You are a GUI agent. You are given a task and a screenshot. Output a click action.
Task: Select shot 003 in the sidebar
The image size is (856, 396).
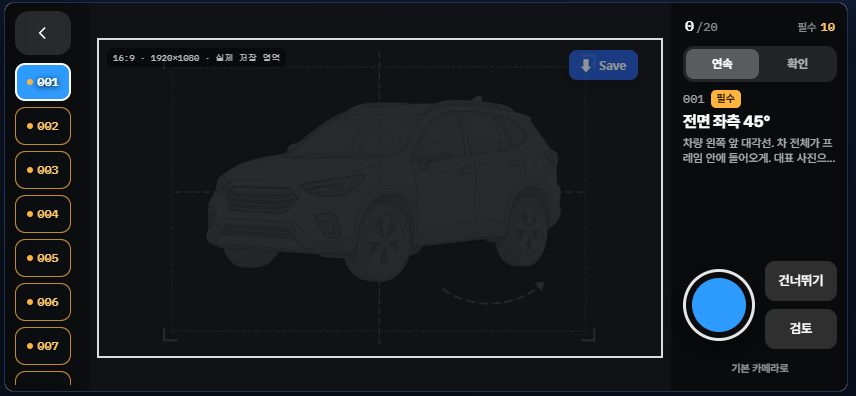pyautogui.click(x=43, y=170)
